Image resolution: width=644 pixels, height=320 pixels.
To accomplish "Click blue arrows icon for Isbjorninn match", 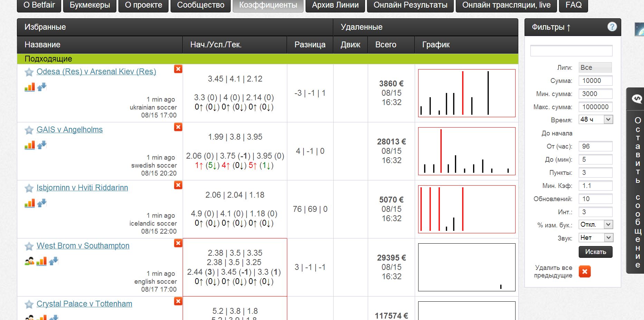I will 42,203.
